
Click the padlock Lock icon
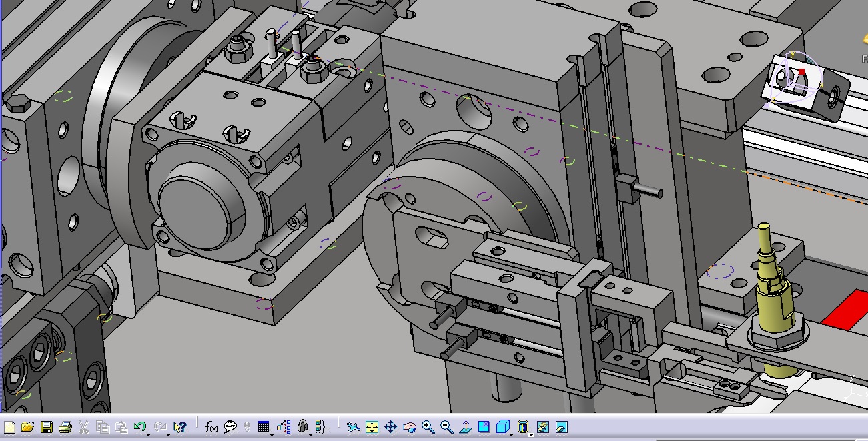[x=302, y=426]
